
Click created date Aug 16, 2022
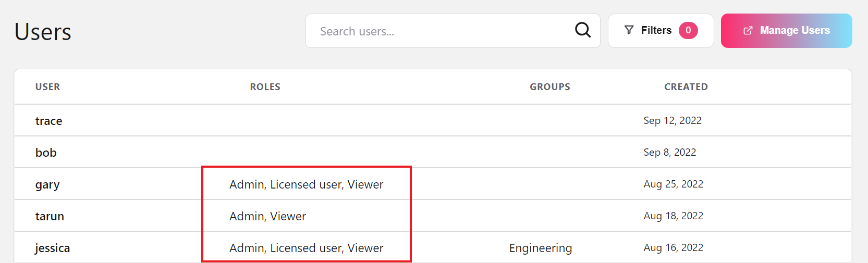(674, 248)
